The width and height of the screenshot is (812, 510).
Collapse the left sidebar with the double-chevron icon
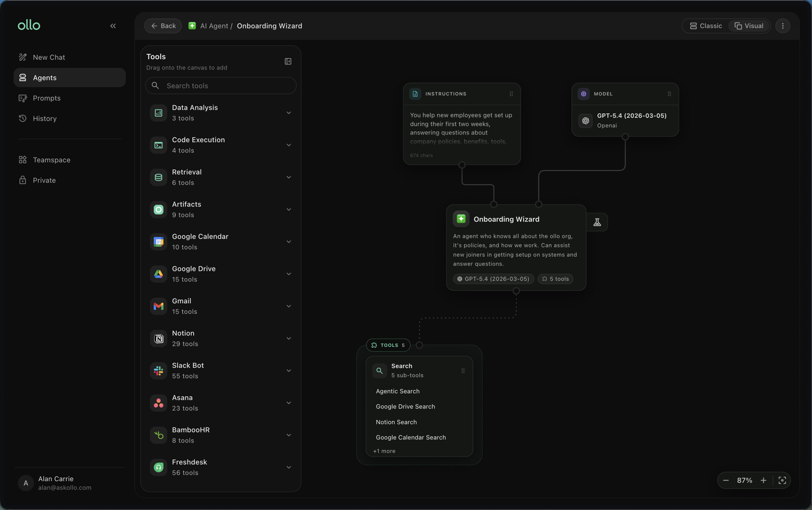coord(113,26)
